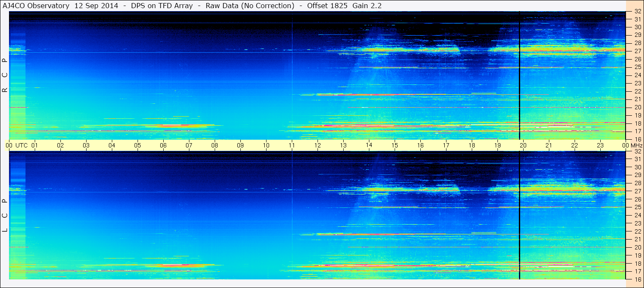The image size is (644, 288).
Task: Click the "10" hour label on the time axis
Action: tap(266, 145)
